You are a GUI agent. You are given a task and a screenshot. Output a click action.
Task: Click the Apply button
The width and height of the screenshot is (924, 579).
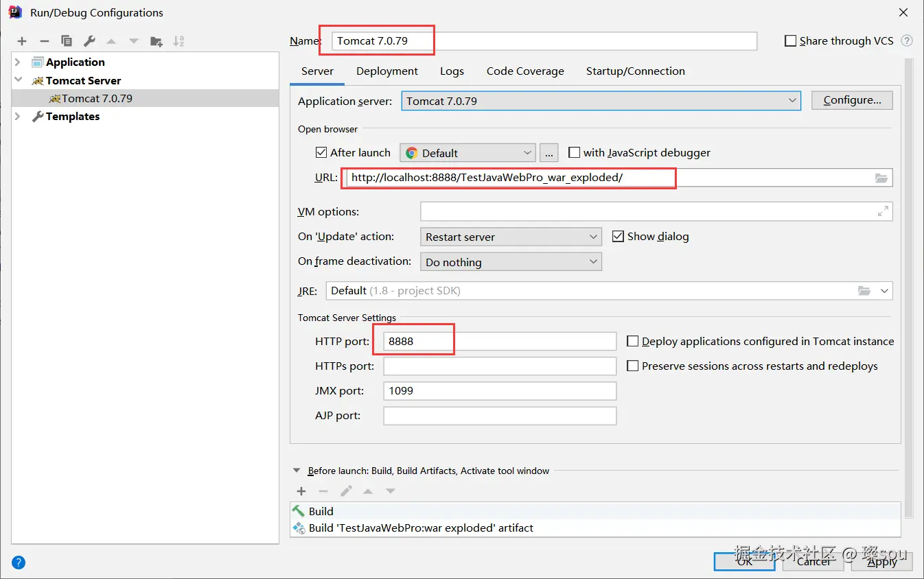click(882, 561)
